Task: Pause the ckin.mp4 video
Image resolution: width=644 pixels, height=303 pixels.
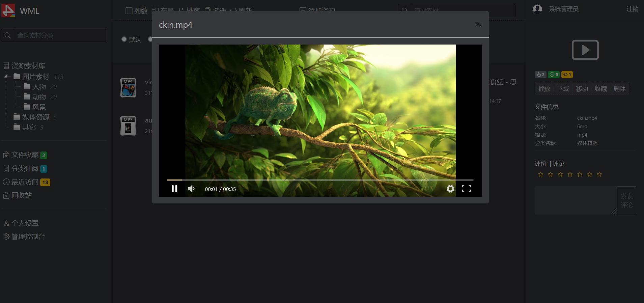Action: [174, 189]
